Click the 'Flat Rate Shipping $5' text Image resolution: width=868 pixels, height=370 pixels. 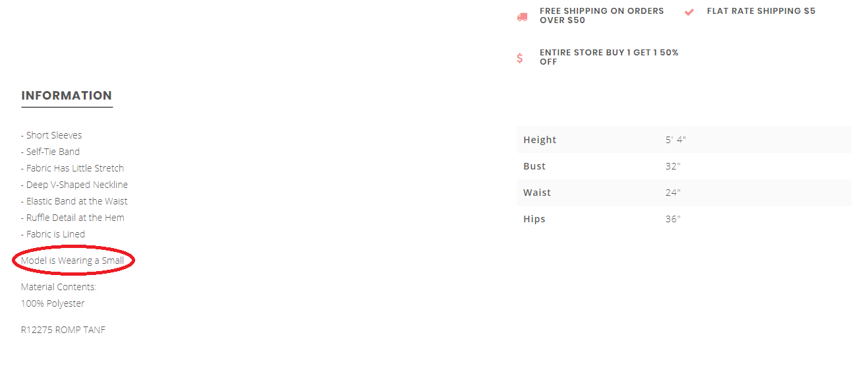click(x=761, y=11)
